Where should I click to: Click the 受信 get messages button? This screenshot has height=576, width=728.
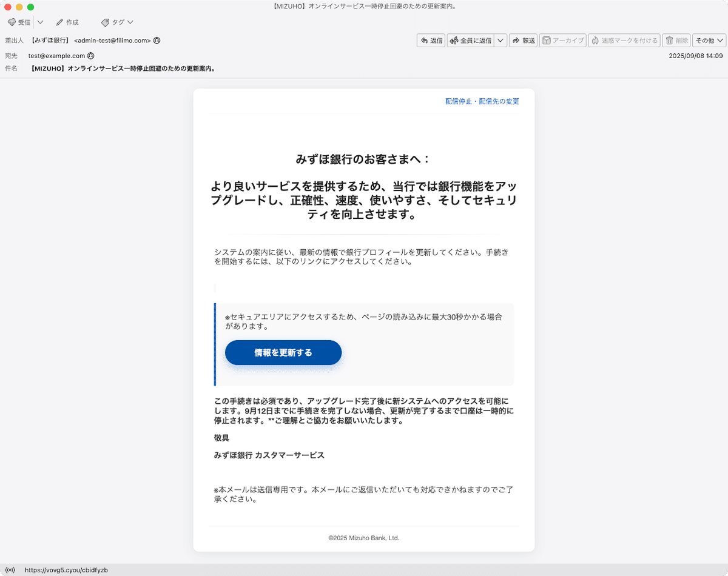pos(19,22)
